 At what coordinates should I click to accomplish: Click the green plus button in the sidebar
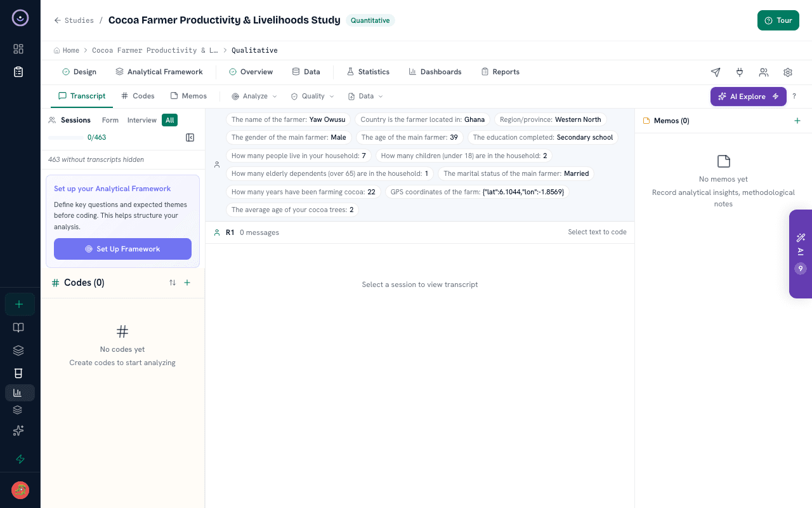19,304
